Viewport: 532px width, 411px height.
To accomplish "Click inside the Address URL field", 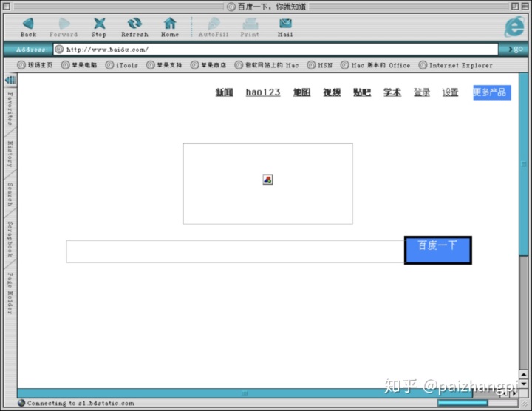I will [x=276, y=50].
